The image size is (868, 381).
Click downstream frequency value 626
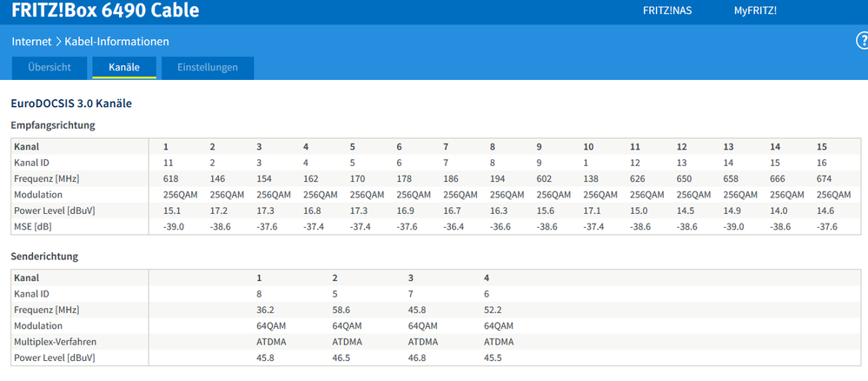pos(637,178)
